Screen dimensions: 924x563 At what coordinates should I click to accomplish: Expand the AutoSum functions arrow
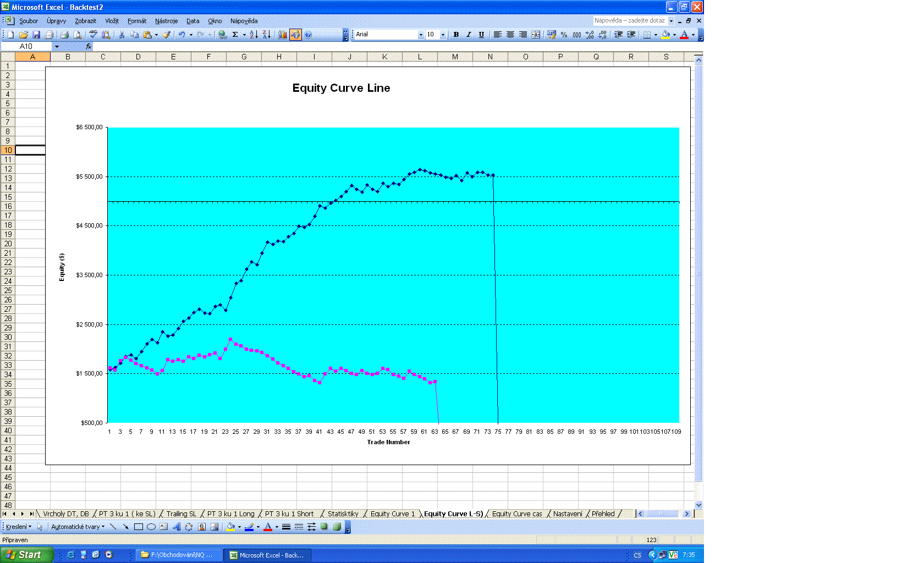pos(244,35)
